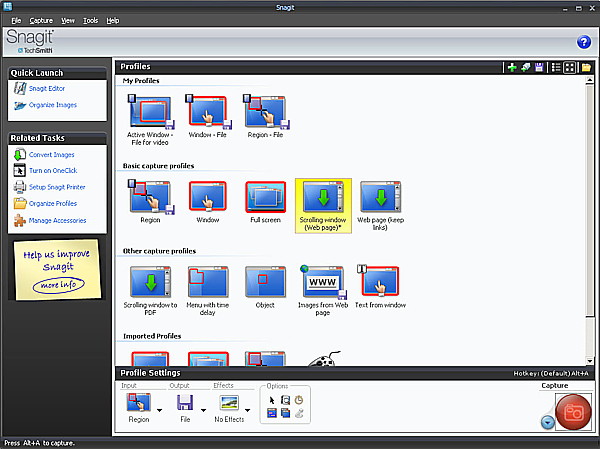Viewport: 600px width, 449px height.
Task: Select the Scrolling window to PDF profile
Action: click(150, 291)
